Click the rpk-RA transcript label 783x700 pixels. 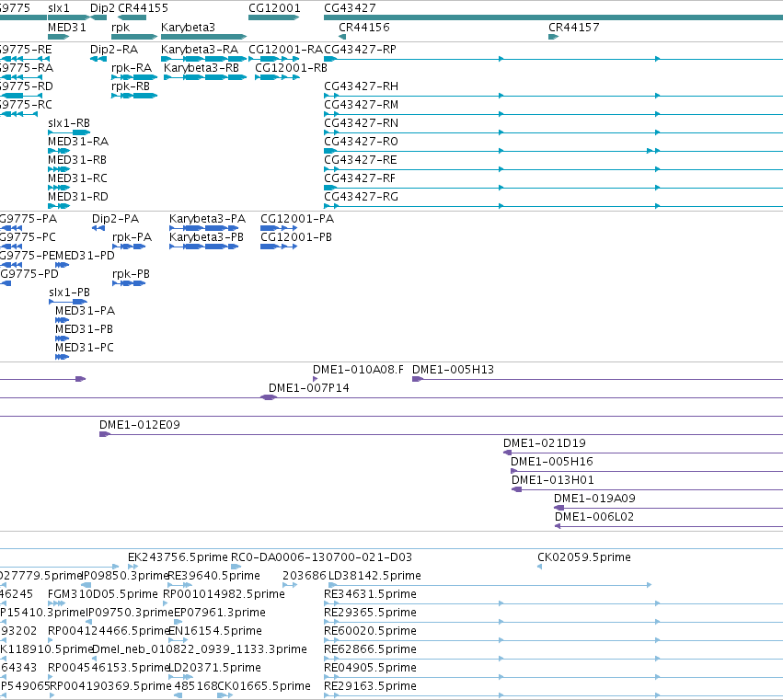[132, 67]
